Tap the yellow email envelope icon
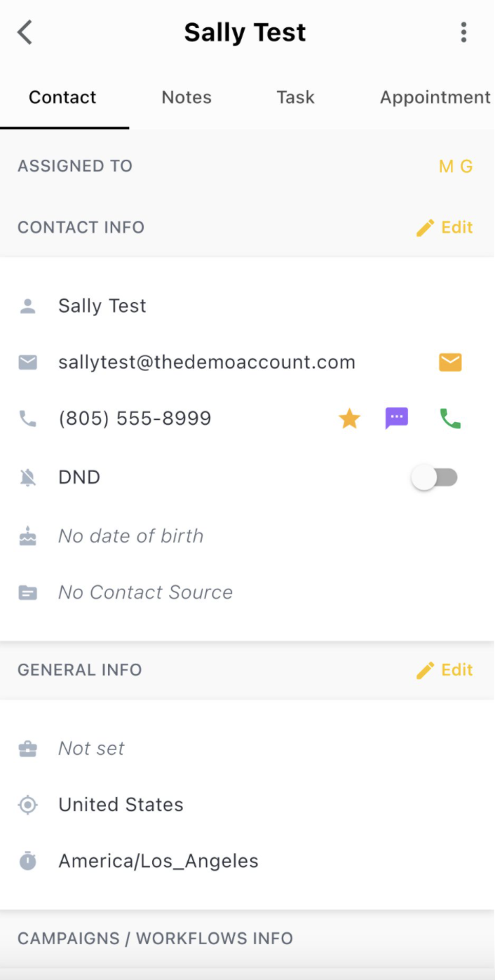The width and height of the screenshot is (495, 980). [450, 362]
